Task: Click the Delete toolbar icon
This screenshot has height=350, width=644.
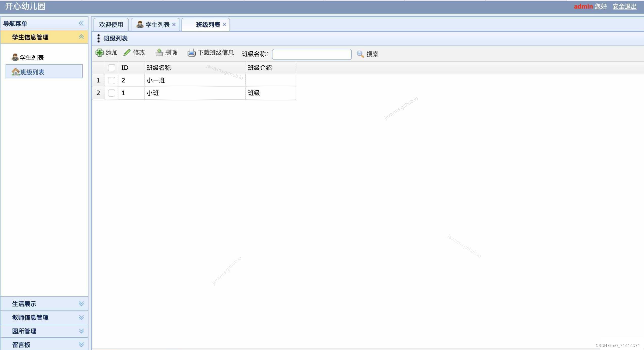Action: click(159, 53)
